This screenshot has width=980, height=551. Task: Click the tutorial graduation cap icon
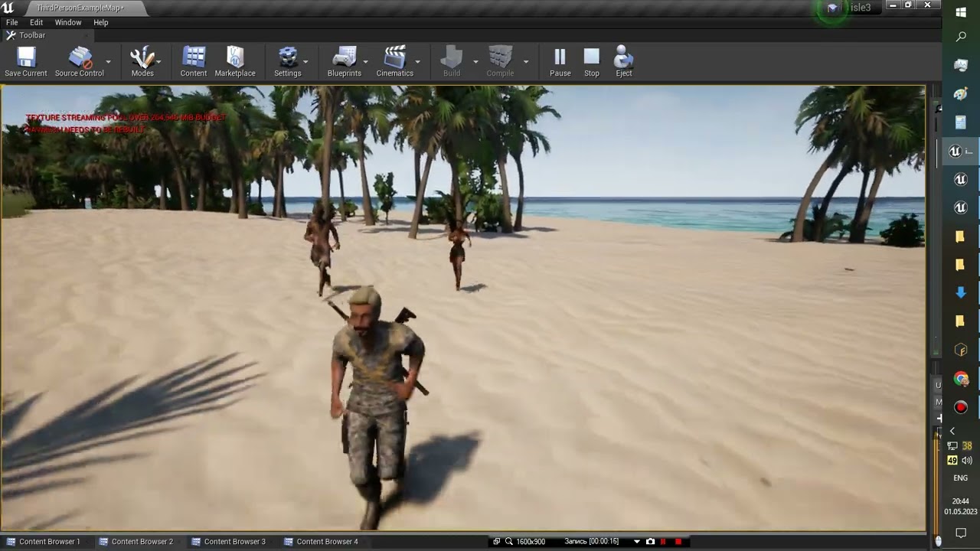click(x=832, y=8)
